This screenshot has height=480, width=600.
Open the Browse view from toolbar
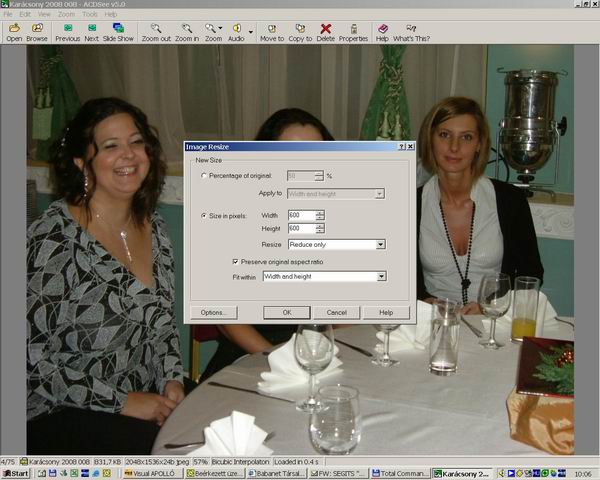click(37, 32)
